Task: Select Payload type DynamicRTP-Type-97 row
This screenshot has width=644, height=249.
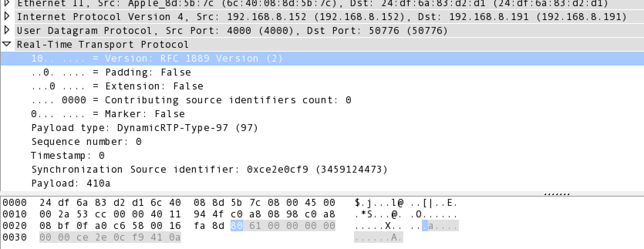Action: coord(145,128)
